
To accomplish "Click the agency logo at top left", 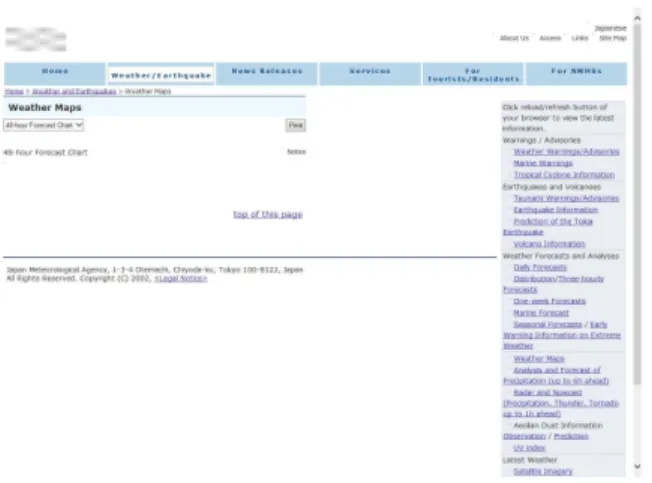I will 36,39.
